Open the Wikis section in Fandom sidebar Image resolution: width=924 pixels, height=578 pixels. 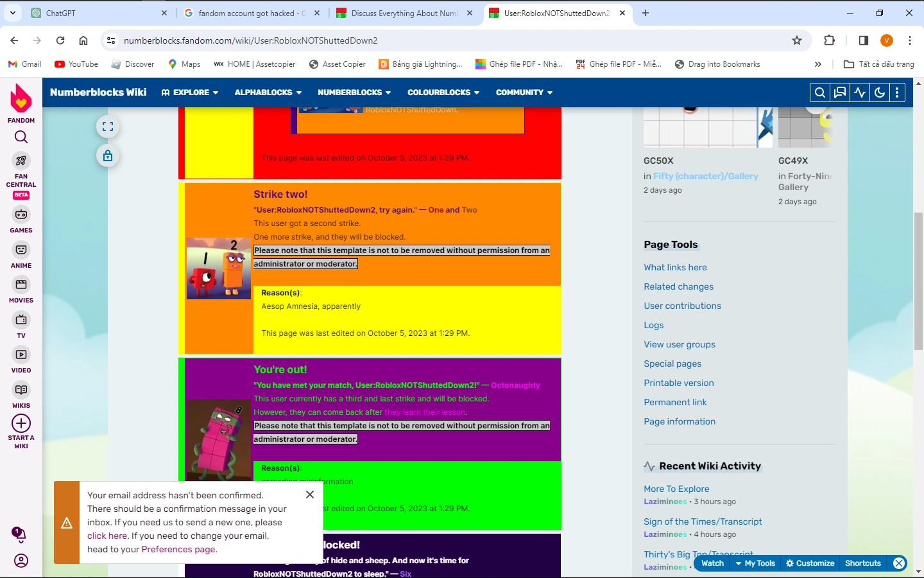21,390
